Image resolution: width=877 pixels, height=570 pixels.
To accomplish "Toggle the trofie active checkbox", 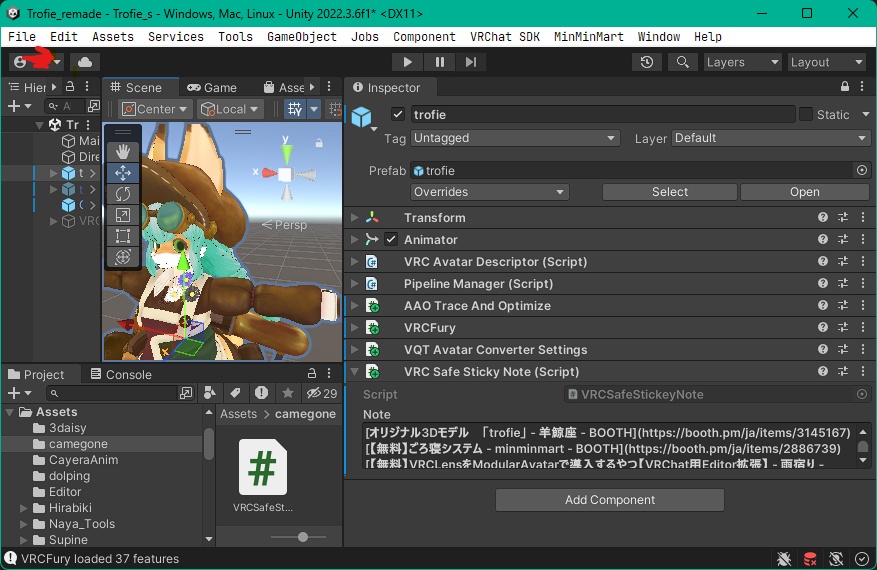I will 398,114.
